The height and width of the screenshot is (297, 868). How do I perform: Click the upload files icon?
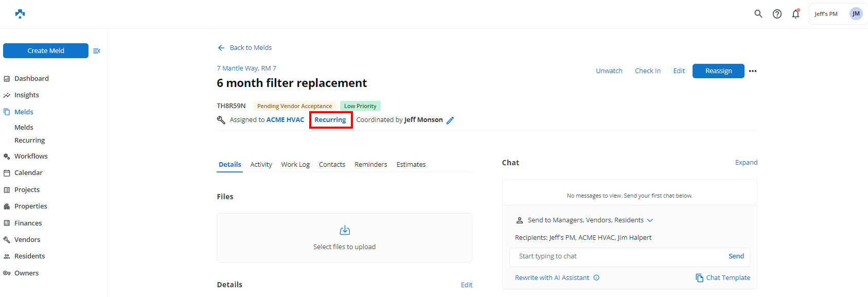[345, 230]
